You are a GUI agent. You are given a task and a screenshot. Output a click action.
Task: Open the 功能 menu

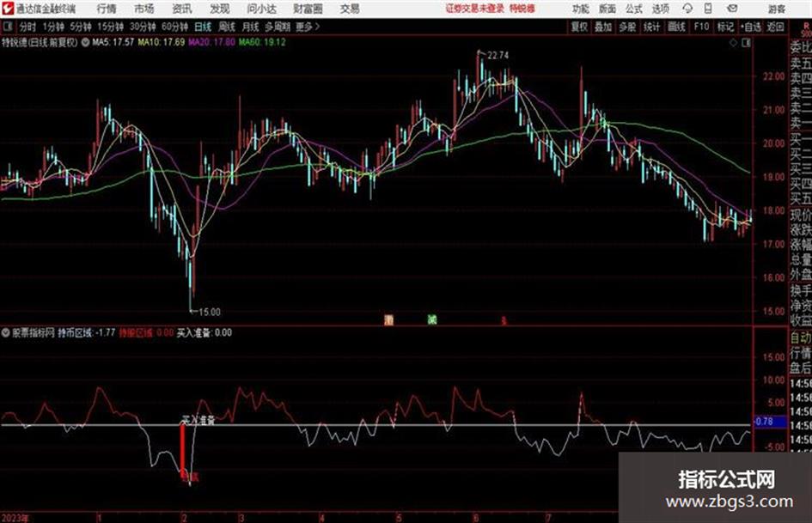(x=581, y=9)
